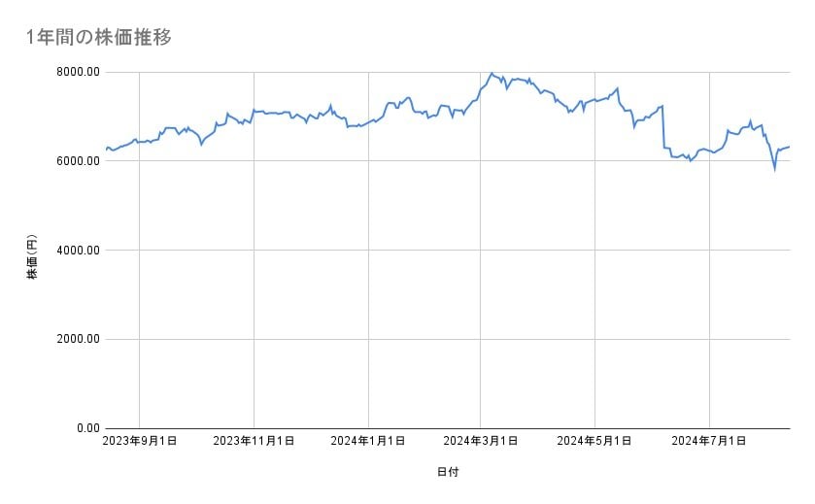Select the 2024年7月1日 date label
This screenshot has height=504, width=815.
click(709, 441)
